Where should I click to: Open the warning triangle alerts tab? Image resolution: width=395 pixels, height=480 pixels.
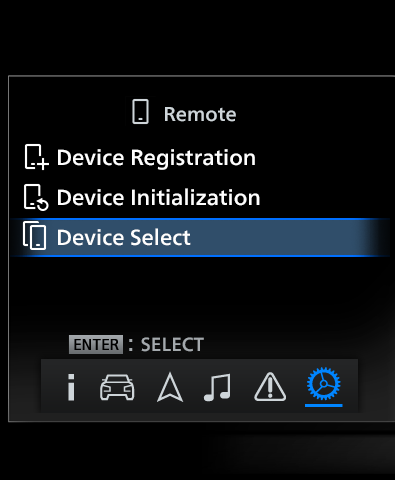tap(270, 387)
